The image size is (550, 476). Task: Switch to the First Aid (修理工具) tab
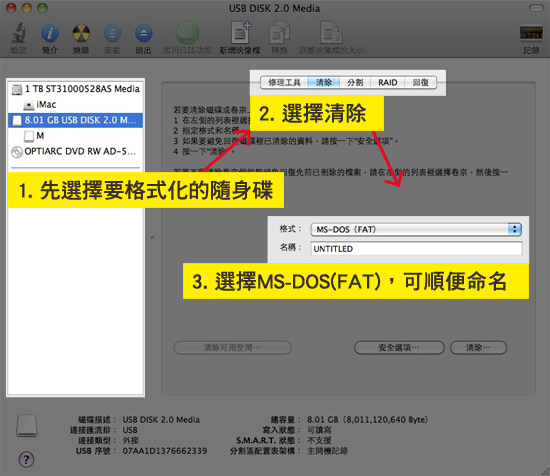pyautogui.click(x=284, y=83)
